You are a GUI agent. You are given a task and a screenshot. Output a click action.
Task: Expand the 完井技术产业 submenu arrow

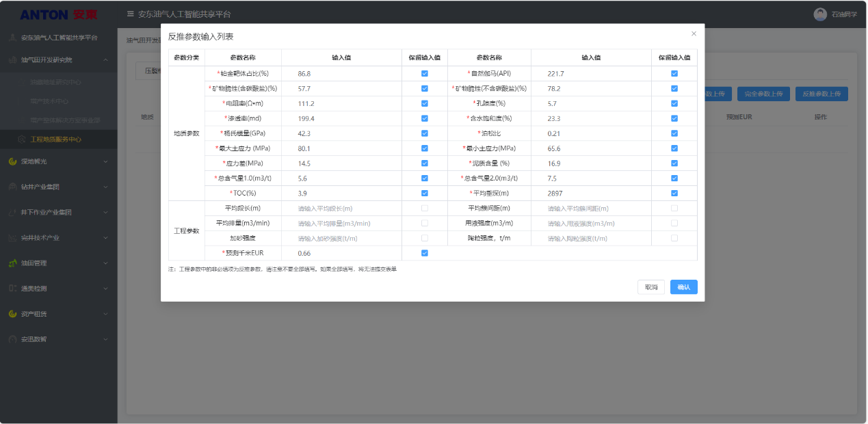tap(105, 238)
